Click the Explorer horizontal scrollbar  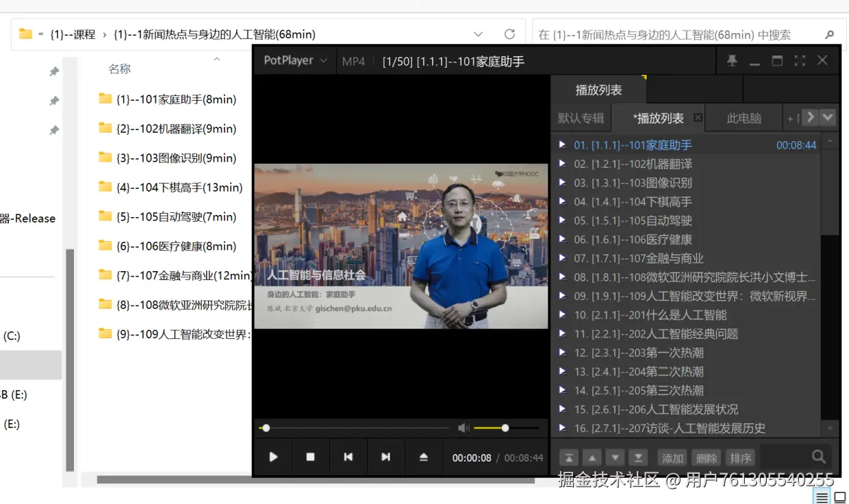pos(316,480)
